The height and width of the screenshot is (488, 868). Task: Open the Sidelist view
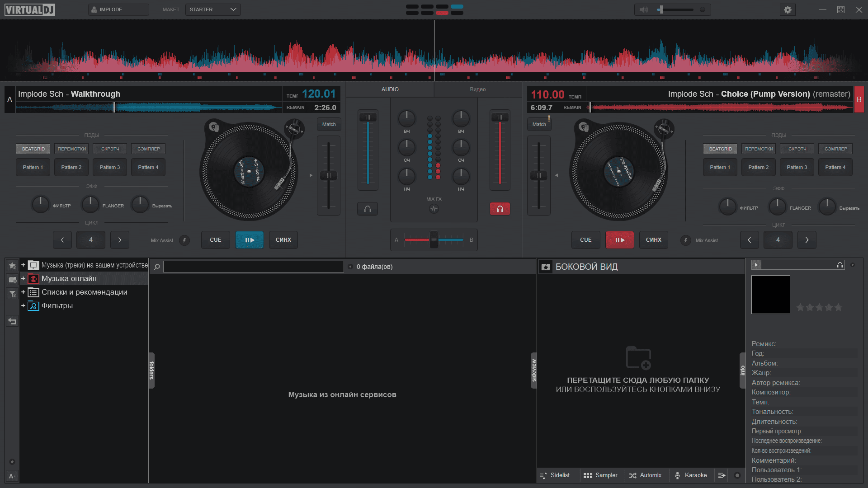[x=555, y=475]
